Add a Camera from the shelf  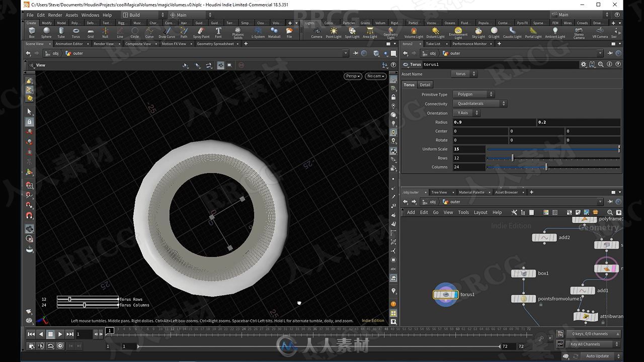coord(316,33)
